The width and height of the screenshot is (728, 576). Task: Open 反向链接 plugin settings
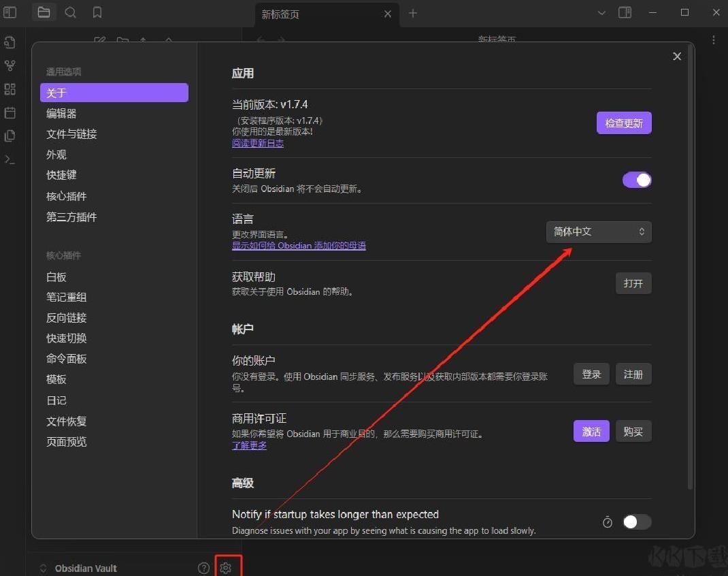tap(114, 318)
